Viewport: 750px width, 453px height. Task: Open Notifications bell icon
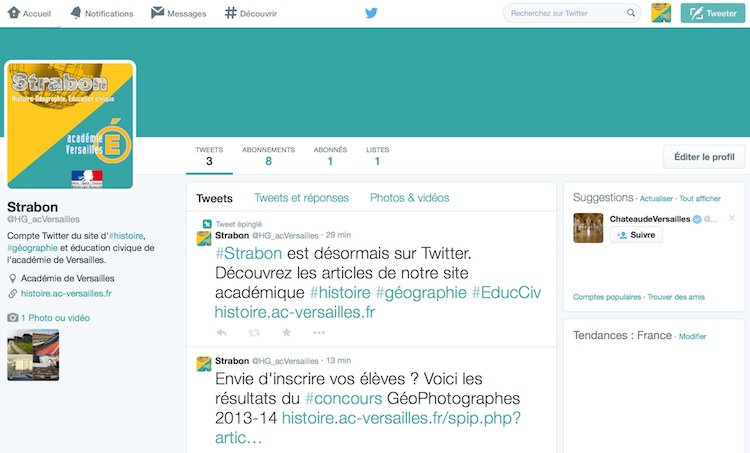[76, 13]
